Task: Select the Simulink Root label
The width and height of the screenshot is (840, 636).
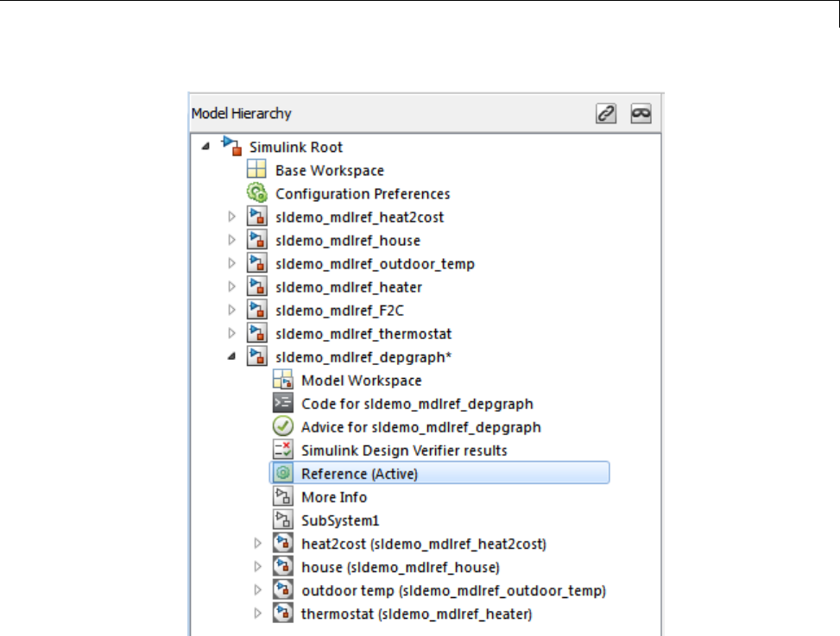Action: pos(296,148)
